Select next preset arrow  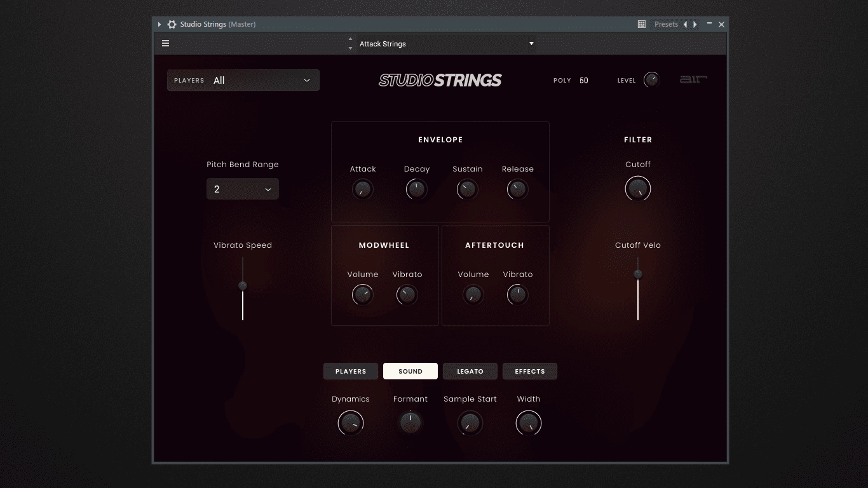click(x=695, y=24)
